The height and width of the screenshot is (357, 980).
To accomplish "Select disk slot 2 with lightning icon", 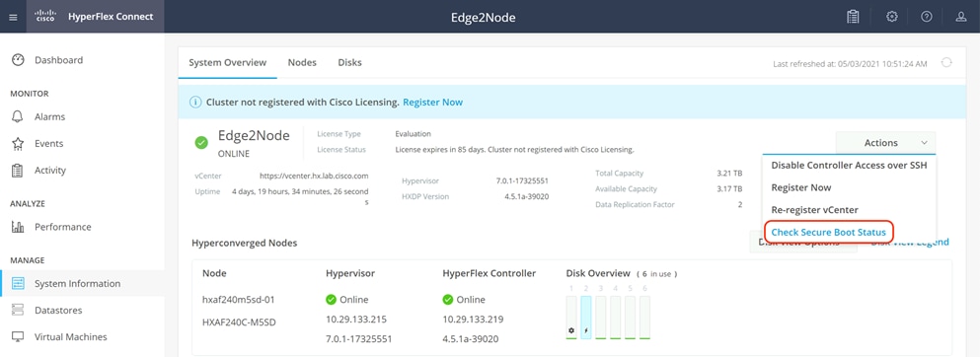I will click(x=585, y=318).
